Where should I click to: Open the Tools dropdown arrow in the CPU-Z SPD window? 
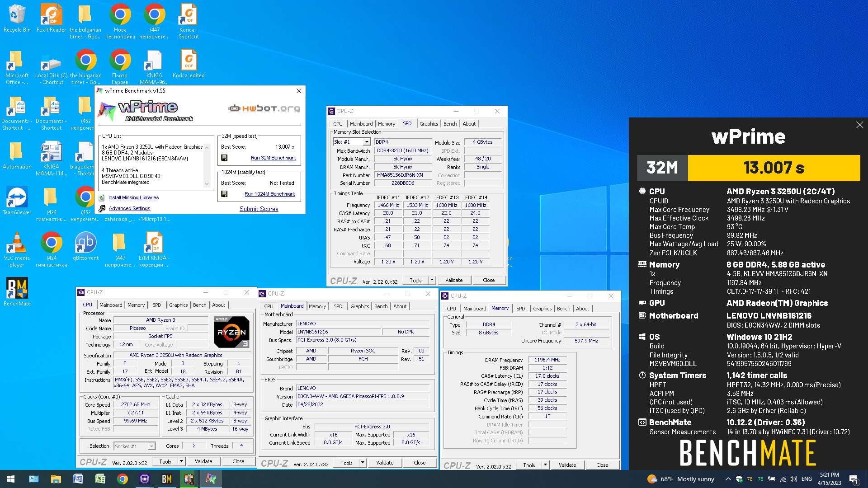coord(432,280)
